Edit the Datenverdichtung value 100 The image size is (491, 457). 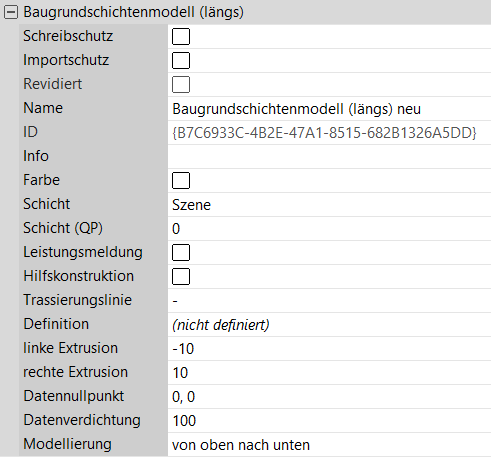pos(329,421)
